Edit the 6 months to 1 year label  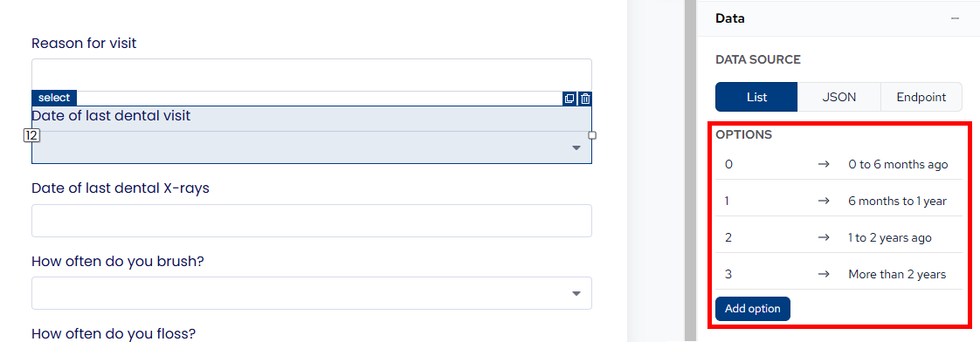(x=898, y=201)
